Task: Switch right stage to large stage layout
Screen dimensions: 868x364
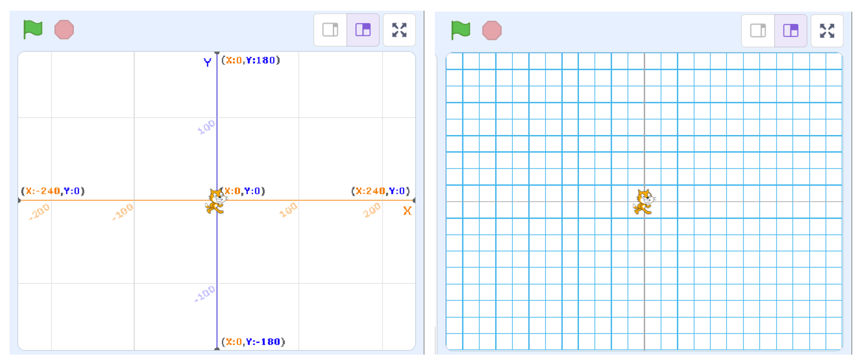Action: tap(790, 31)
